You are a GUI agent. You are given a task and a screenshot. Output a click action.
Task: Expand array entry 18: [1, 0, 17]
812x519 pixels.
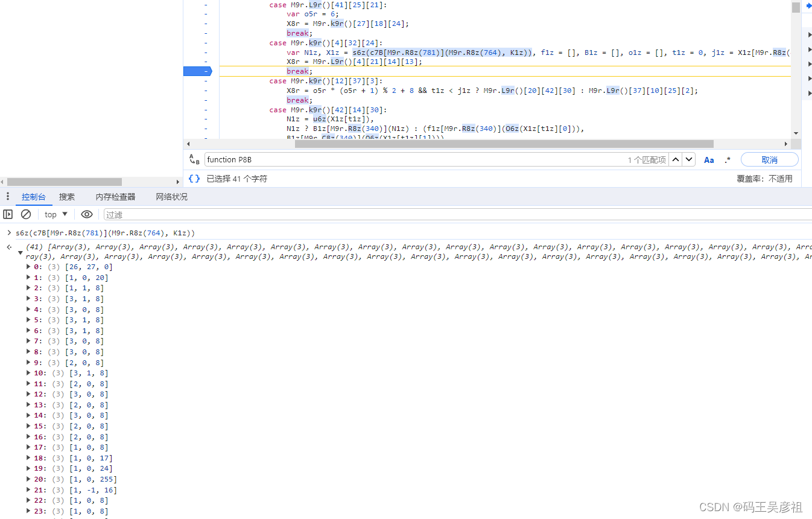28,458
